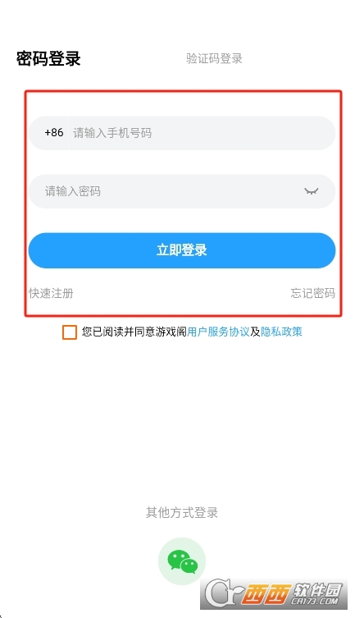Click the 西西 orange watermark logo
The image size is (364, 618).
[266, 594]
